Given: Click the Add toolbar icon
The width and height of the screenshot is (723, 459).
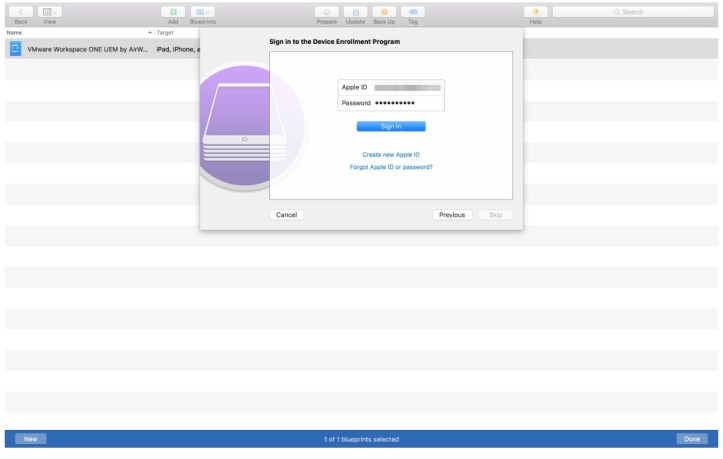Looking at the screenshot, I should [x=173, y=12].
